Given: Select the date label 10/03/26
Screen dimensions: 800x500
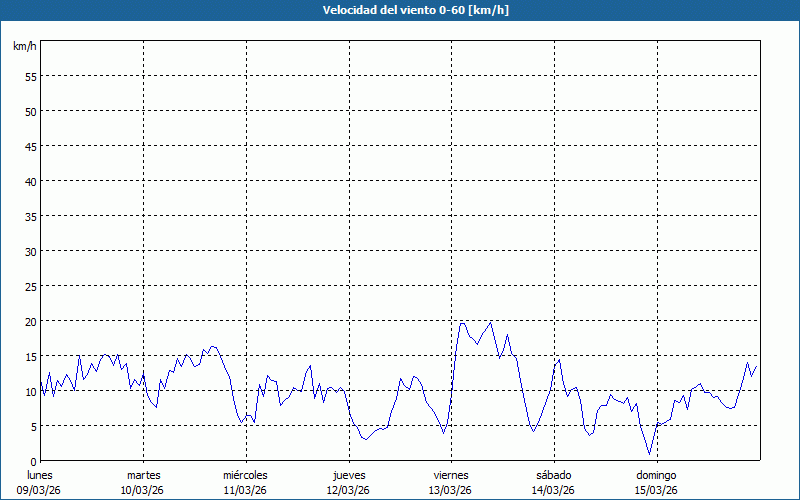Looking at the screenshot, I should click(143, 490).
